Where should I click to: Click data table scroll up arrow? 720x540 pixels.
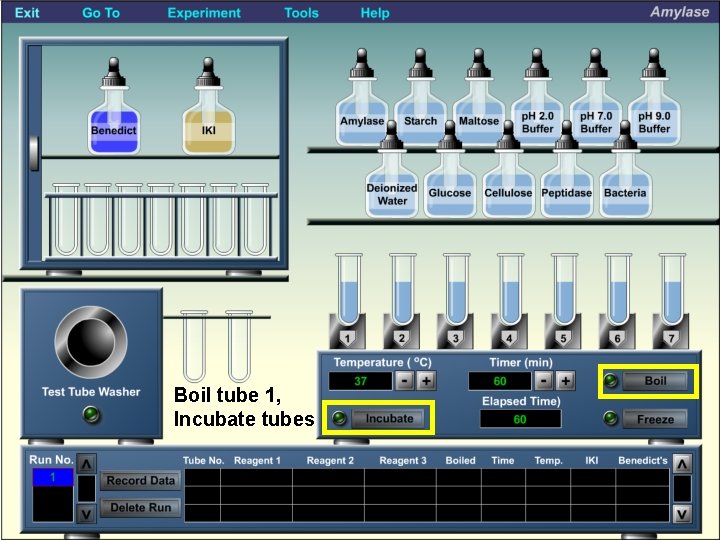pyautogui.click(x=682, y=464)
